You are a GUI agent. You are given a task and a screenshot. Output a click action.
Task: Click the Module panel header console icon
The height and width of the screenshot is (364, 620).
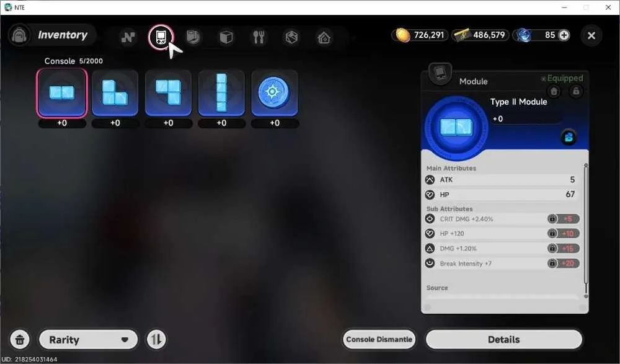pos(440,74)
